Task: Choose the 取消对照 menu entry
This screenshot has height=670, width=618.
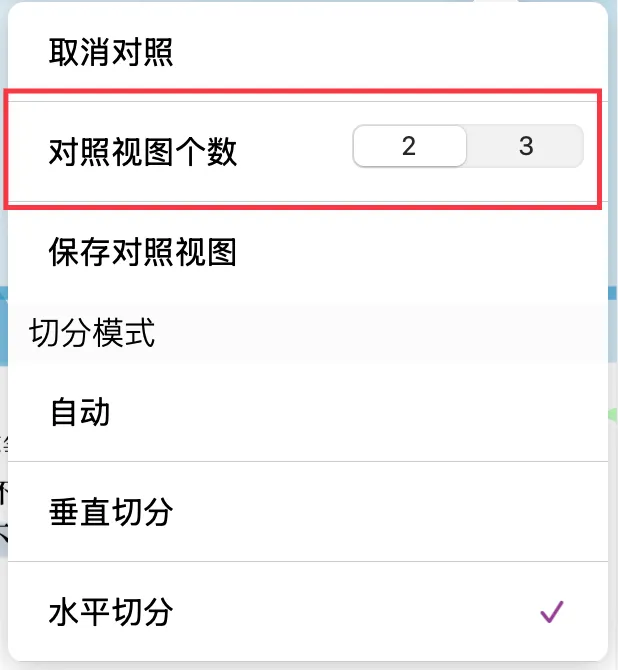Action: [x=308, y=52]
